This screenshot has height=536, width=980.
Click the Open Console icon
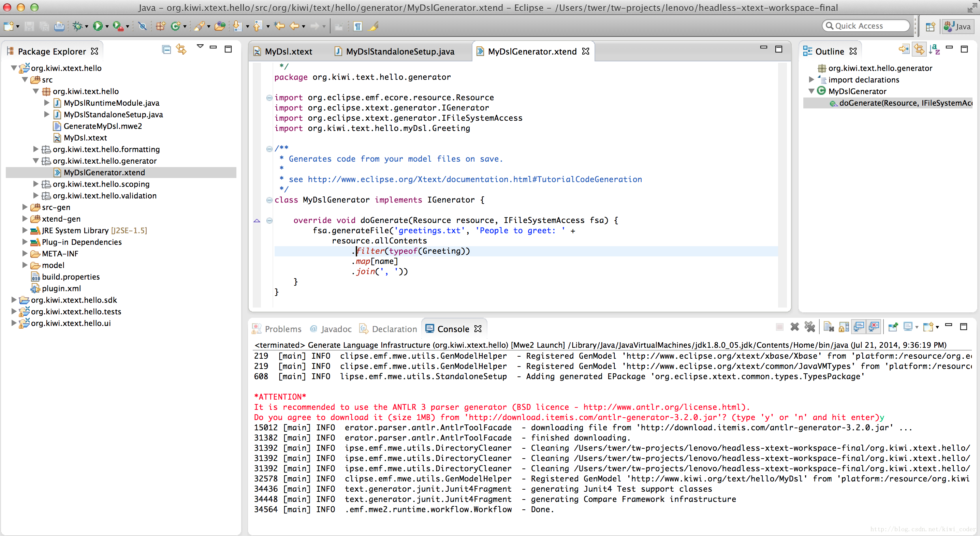[x=928, y=327]
